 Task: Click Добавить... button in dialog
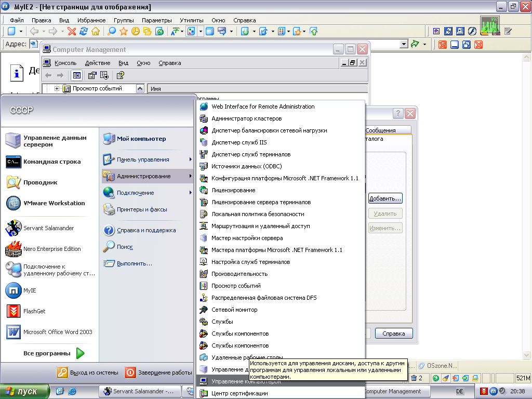coord(385,198)
